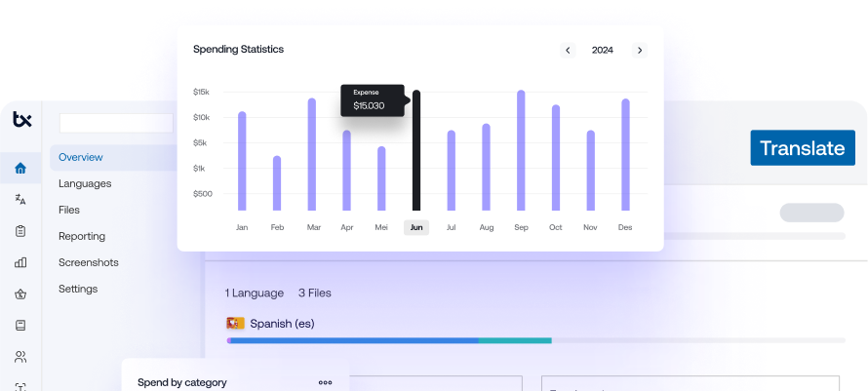The height and width of the screenshot is (391, 868).
Task: Click the 2024 year label
Action: click(x=603, y=51)
